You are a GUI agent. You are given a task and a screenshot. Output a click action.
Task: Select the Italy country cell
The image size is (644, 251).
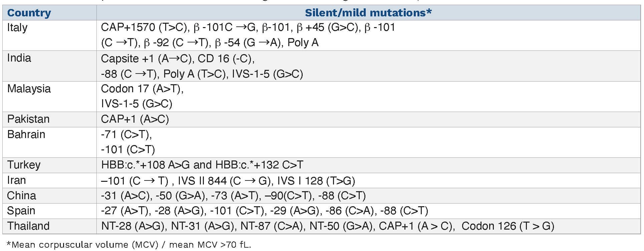click(17, 27)
